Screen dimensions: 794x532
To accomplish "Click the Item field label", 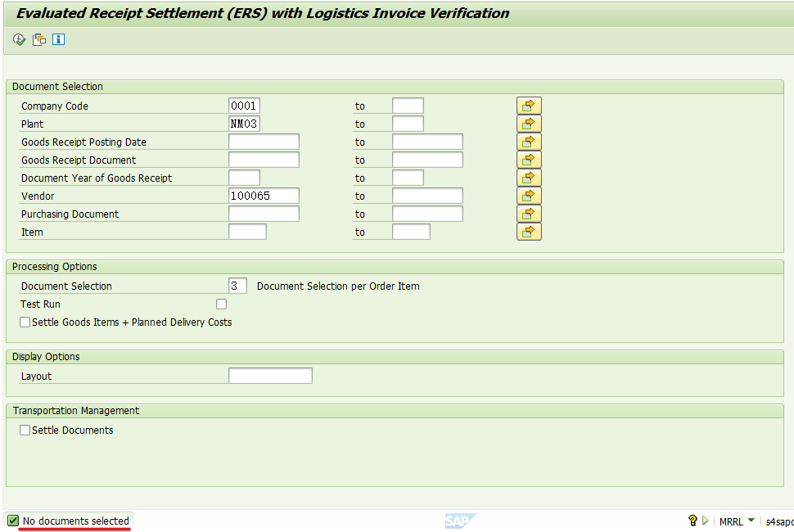I will [x=32, y=232].
